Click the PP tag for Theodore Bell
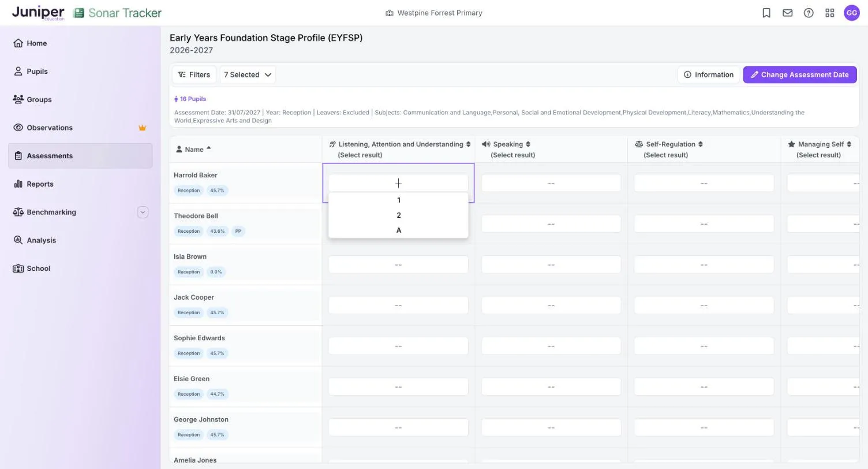The width and height of the screenshot is (868, 469). pyautogui.click(x=238, y=231)
